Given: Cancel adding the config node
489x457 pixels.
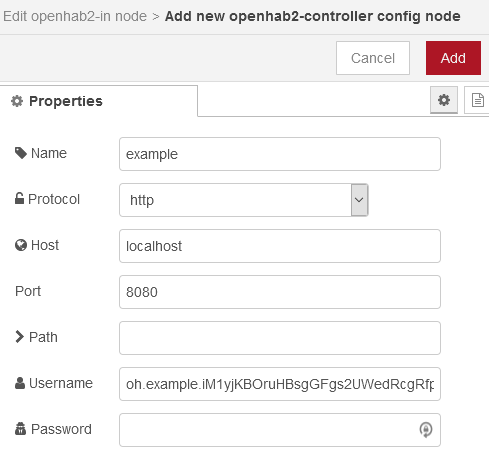Looking at the screenshot, I should tap(373, 58).
